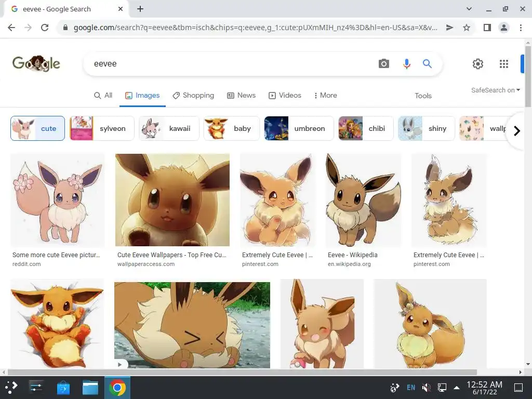
Task: Open Google quick settings gear
Action: (x=478, y=64)
